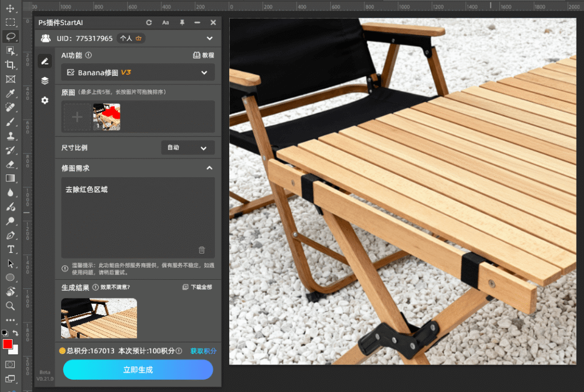Collapse the 修图需求 section
This screenshot has width=584, height=392.
coord(210,168)
